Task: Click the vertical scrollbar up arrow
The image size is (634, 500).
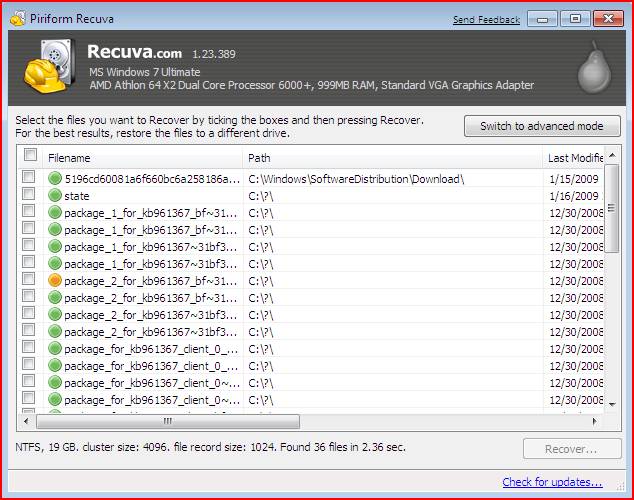Action: click(612, 155)
